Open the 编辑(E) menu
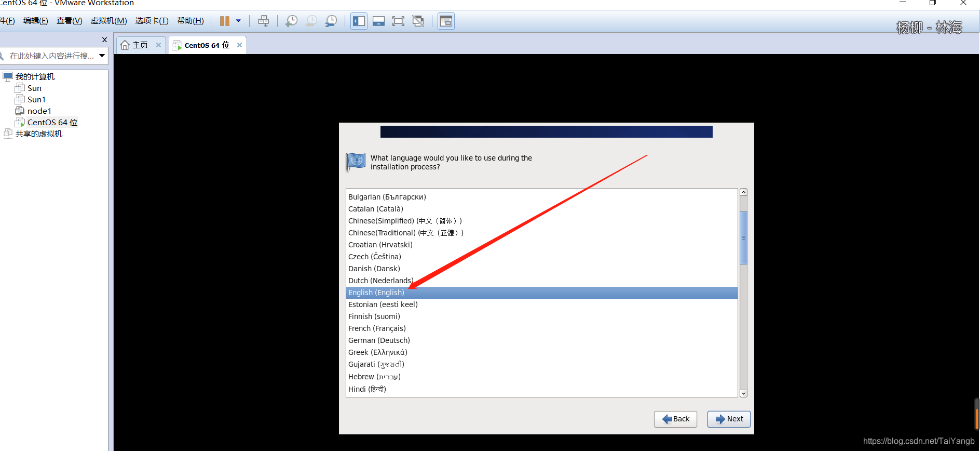Screen dimensions: 980x451 coord(36,21)
